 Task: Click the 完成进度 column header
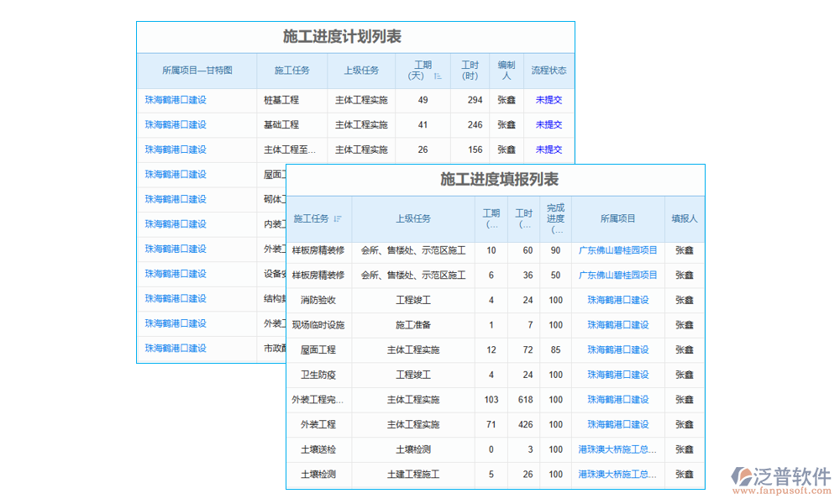pyautogui.click(x=554, y=218)
